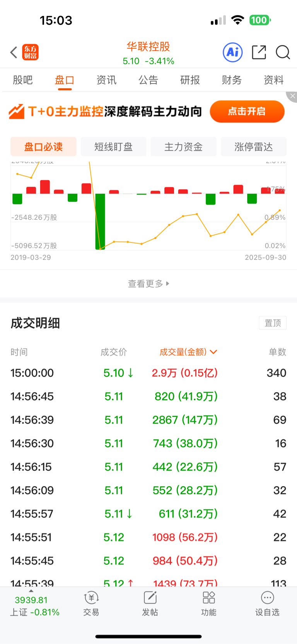
Task: Click the 时间 column header
Action: (x=19, y=352)
